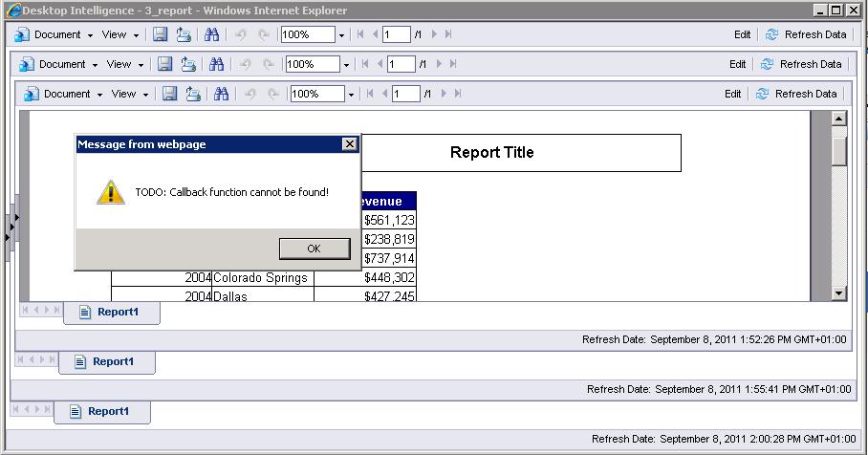Screen dimensions: 868x455
Task: Click the $737,914 revenue cell
Action: point(389,258)
